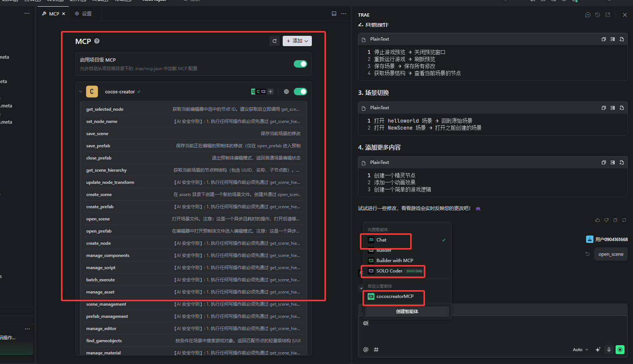Viewport: 633px width, 364px height.
Task: Click the save_prefab tool row
Action: pos(194,146)
